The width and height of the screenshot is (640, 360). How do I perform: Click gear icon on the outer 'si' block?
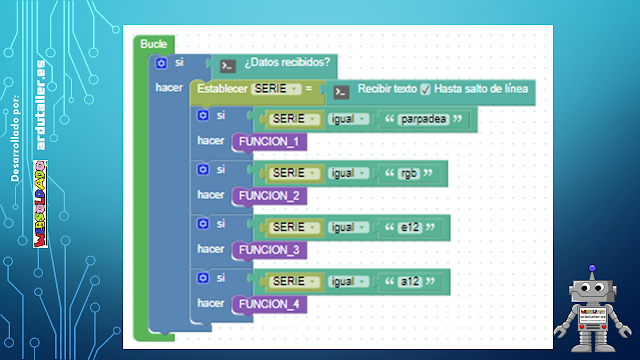(161, 63)
